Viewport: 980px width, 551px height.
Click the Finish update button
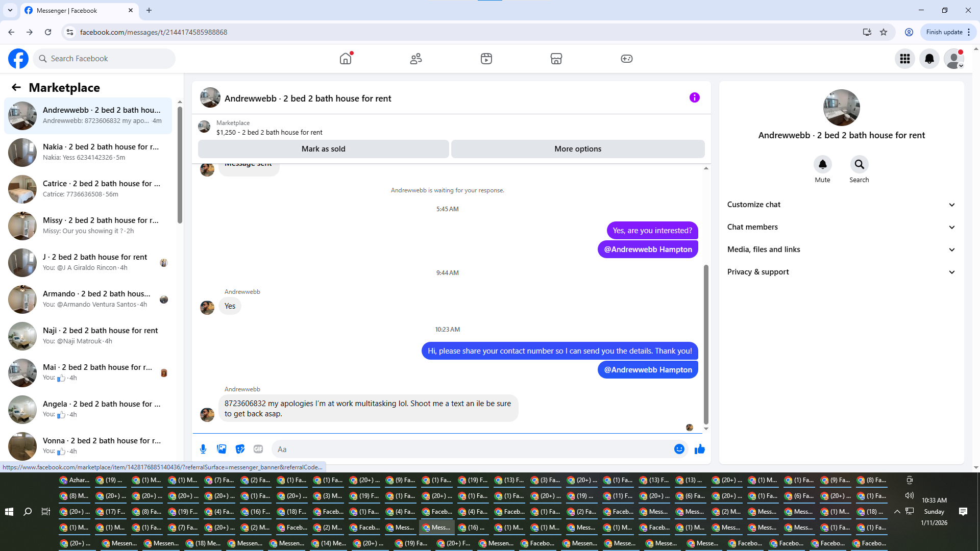(948, 32)
